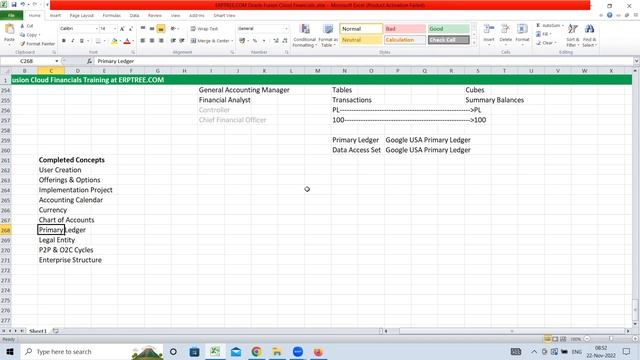Screen dimensions: 640x360
Task: Click the accounting number format icon
Action: (x=242, y=40)
